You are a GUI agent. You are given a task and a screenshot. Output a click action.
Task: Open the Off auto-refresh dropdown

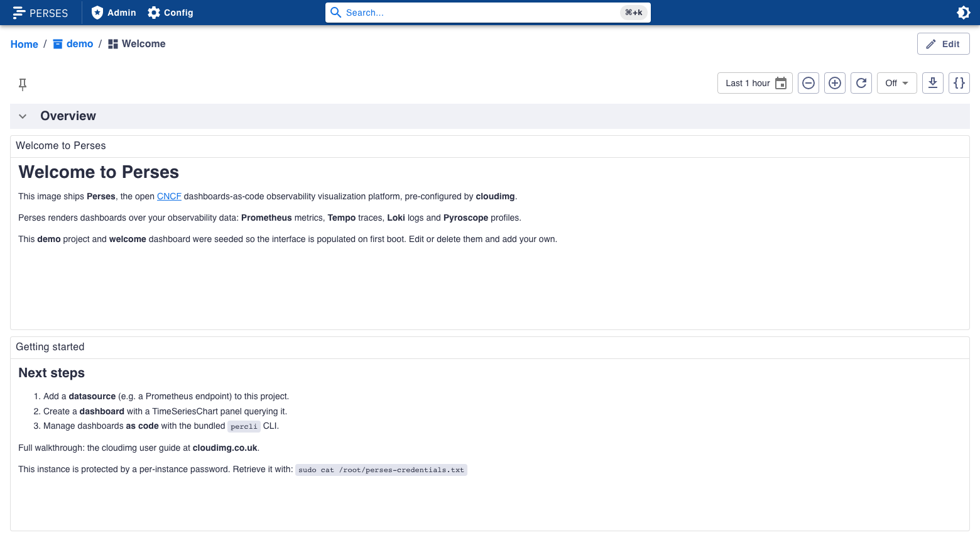pos(897,83)
